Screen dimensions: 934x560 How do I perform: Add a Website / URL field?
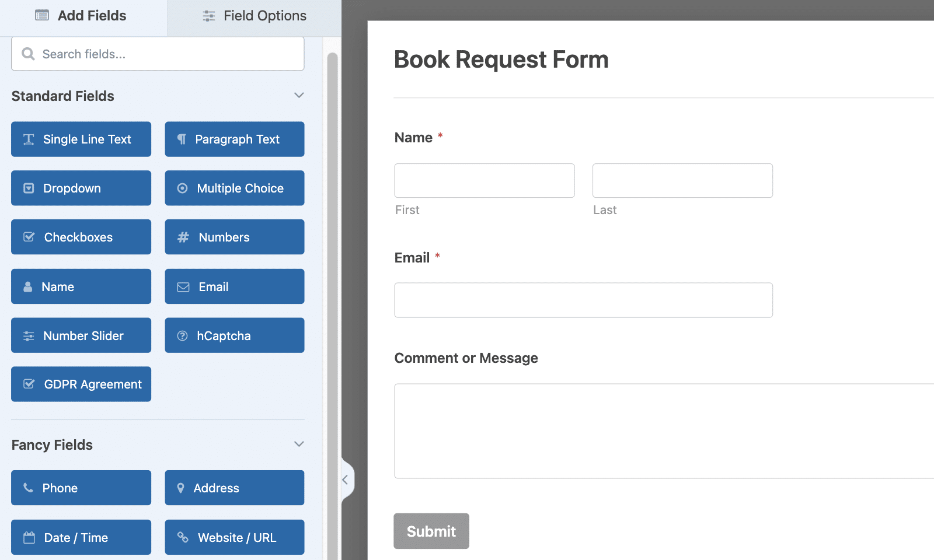(x=234, y=537)
